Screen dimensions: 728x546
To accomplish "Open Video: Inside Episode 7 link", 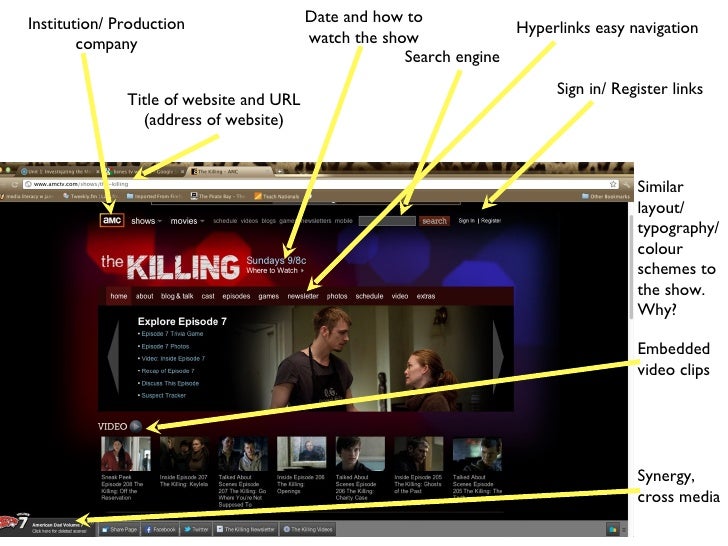I will [173, 358].
